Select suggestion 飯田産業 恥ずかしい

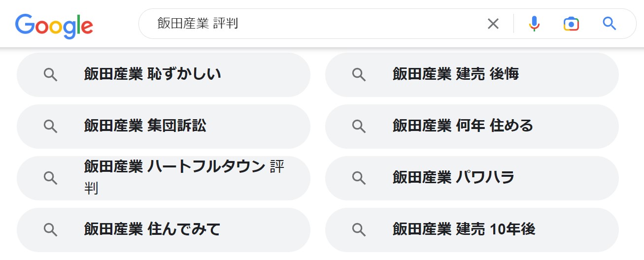[x=164, y=75]
